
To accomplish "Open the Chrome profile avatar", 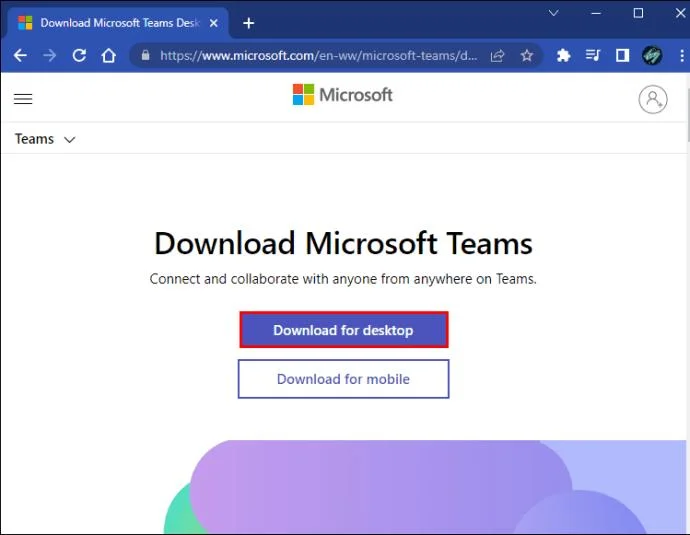I will click(652, 55).
